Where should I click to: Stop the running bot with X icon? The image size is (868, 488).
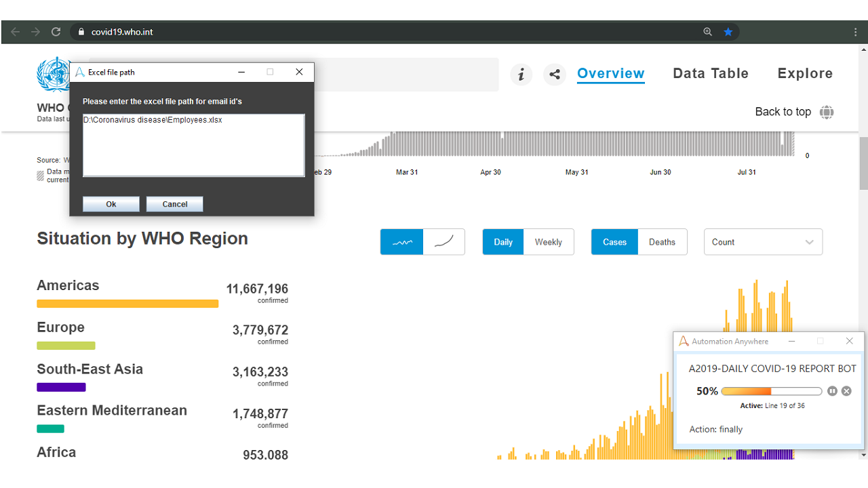pos(846,391)
